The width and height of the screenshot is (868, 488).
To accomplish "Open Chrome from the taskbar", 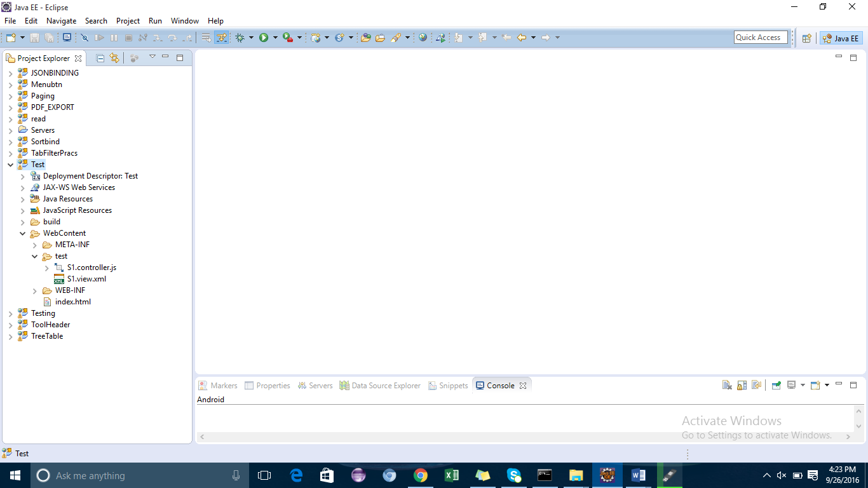I will [x=420, y=475].
